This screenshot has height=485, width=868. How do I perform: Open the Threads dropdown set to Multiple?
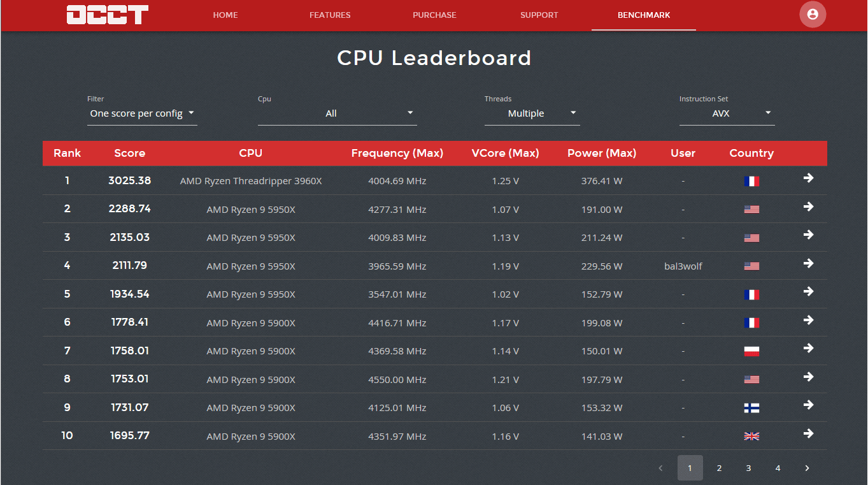[x=532, y=113]
